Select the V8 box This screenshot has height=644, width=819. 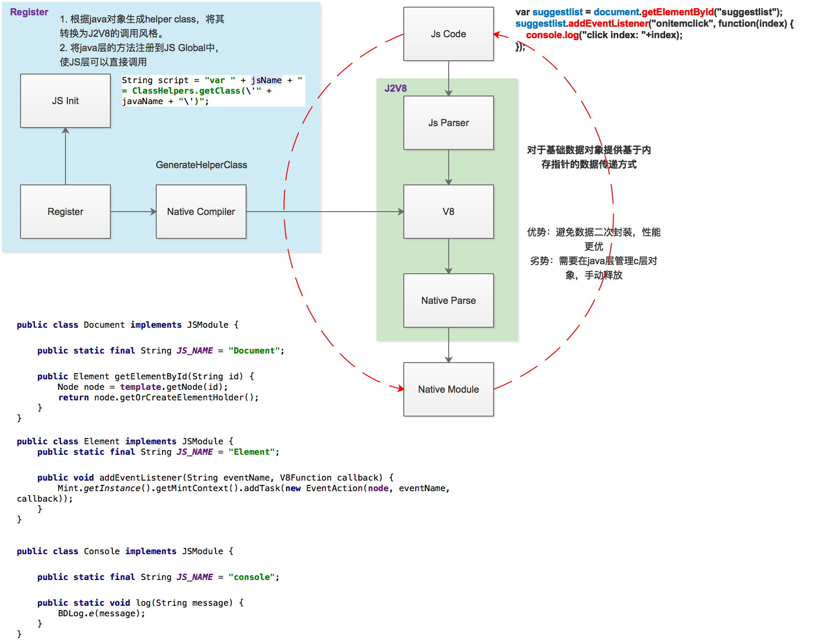[448, 212]
